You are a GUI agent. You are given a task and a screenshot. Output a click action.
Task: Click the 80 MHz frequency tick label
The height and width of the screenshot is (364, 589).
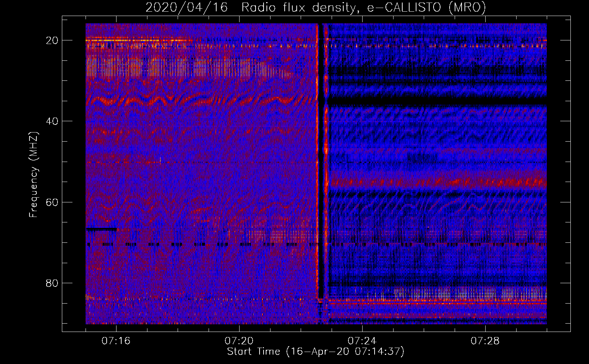(x=52, y=283)
